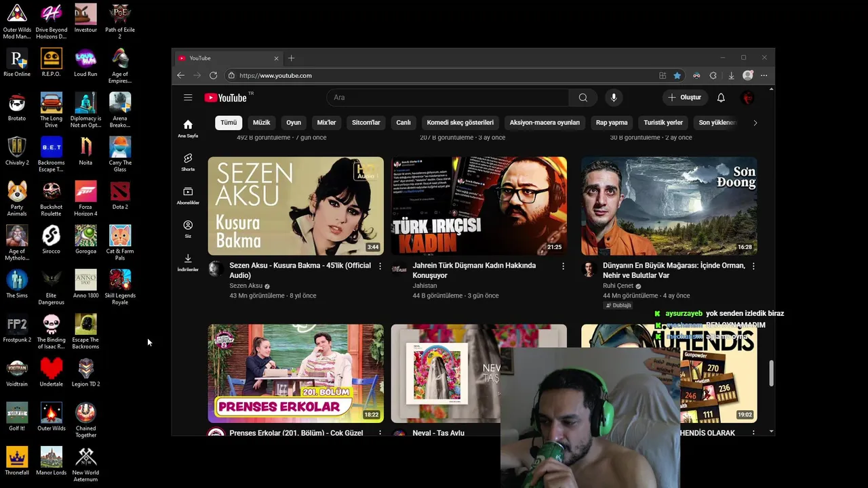Open browser downloads icon in toolbar
This screenshot has height=488, width=868.
pyautogui.click(x=731, y=75)
